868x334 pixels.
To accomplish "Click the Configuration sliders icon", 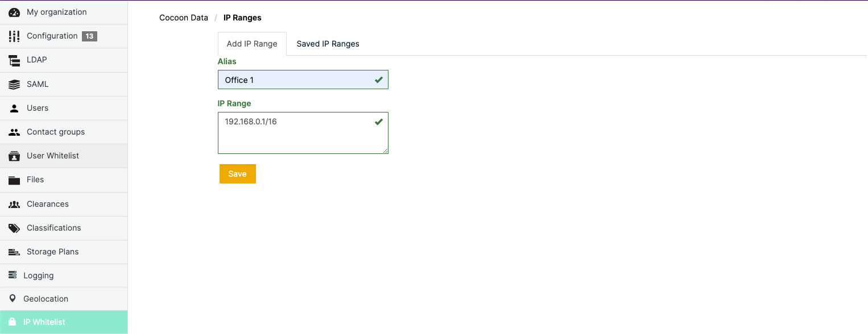I will click(14, 36).
